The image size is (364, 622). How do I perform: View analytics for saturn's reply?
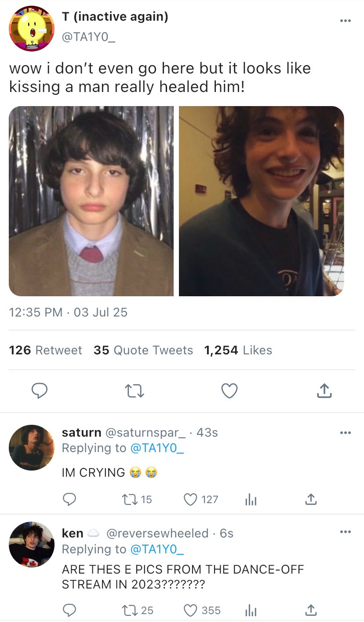[250, 500]
